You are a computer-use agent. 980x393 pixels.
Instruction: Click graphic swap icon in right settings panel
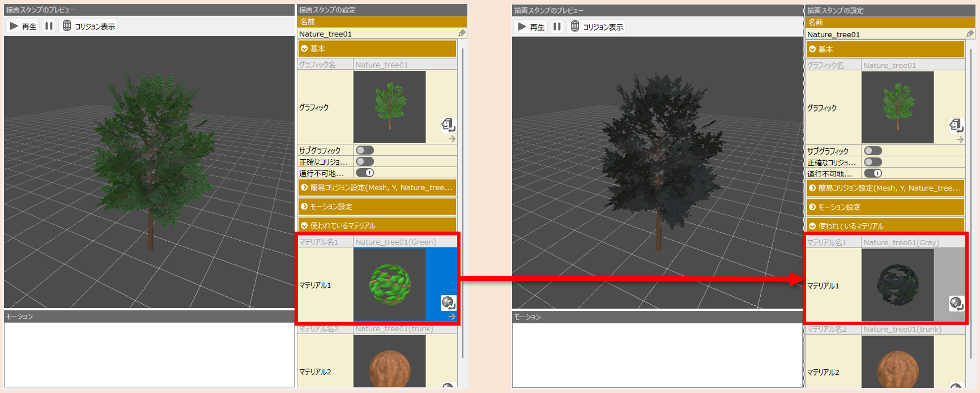pyautogui.click(x=956, y=125)
